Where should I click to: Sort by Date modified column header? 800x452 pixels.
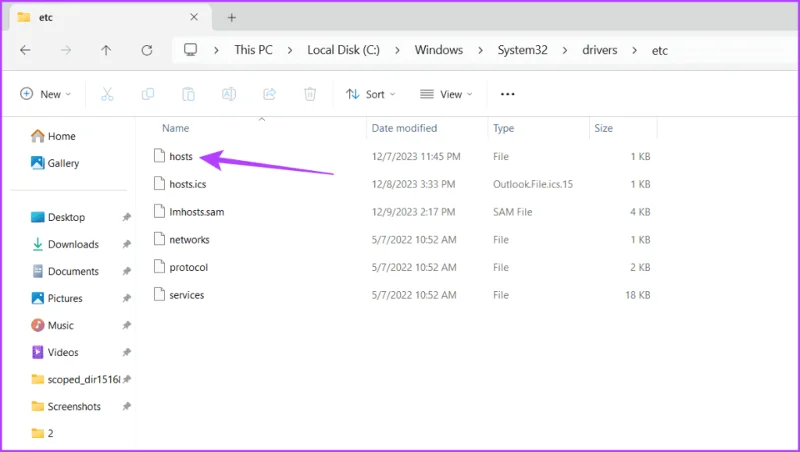[x=404, y=128]
